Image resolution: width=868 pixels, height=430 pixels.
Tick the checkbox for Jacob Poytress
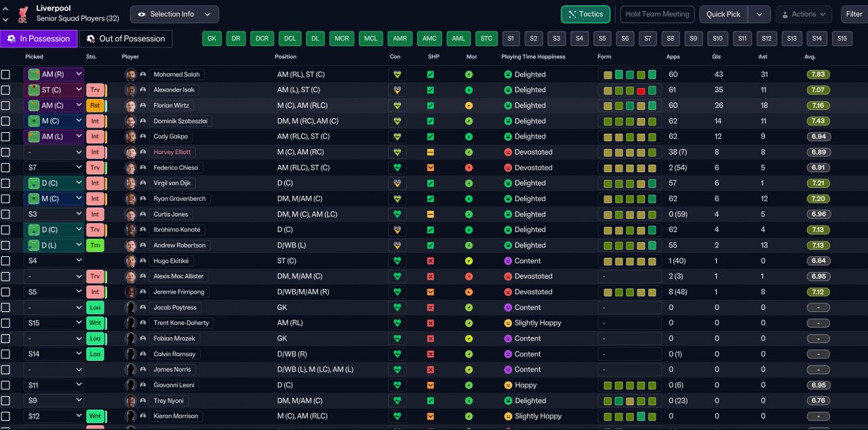(x=5, y=307)
